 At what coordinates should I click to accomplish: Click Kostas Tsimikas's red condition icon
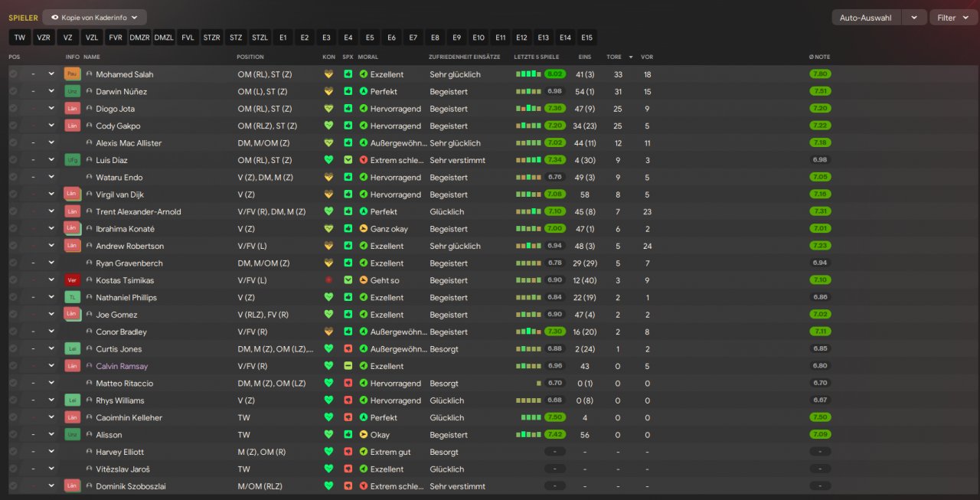[329, 280]
